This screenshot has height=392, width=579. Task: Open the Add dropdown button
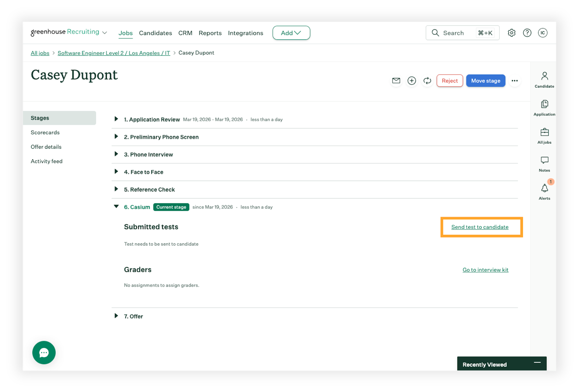click(x=291, y=33)
